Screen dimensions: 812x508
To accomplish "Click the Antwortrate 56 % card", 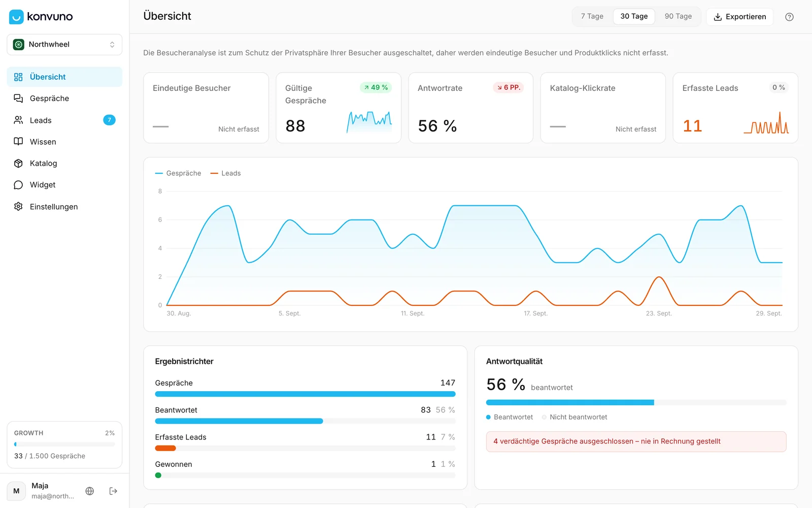I will pos(470,108).
